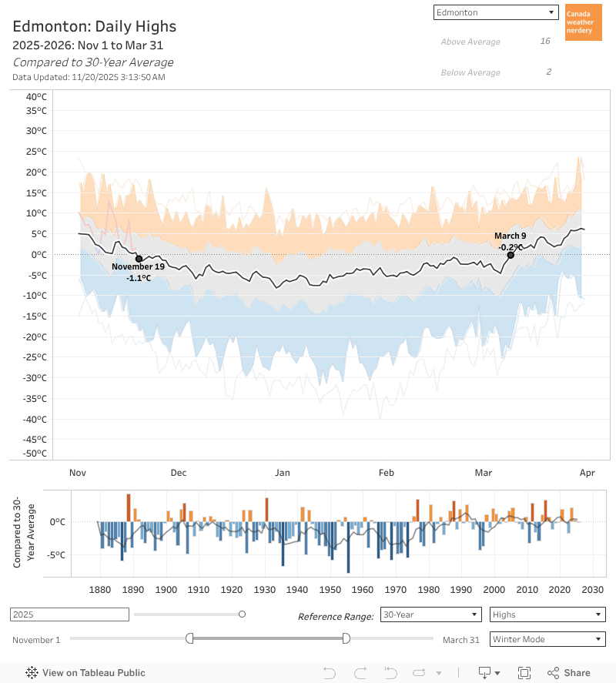Click the Canada weather nerdery badge
Image resolution: width=616 pixels, height=683 pixels.
[583, 22]
